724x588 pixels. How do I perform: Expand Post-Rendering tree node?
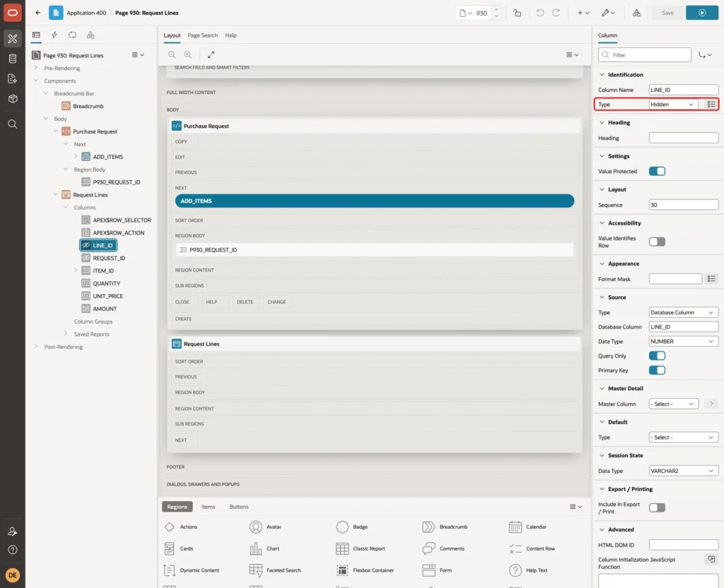(35, 346)
